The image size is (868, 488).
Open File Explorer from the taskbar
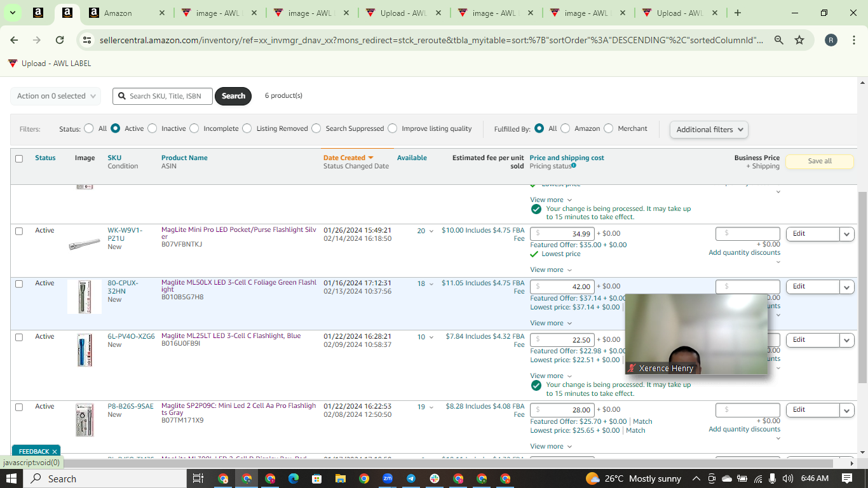(341, 478)
